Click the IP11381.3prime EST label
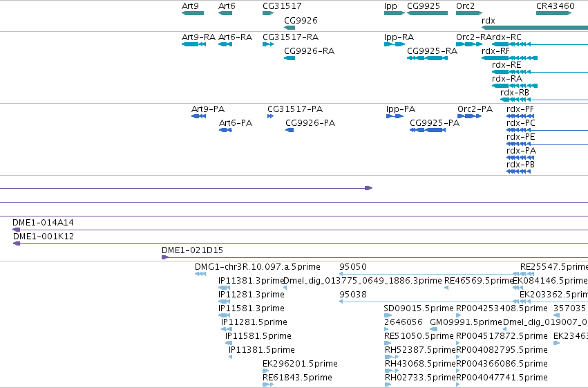Viewport: 588px width, 388px height. (252, 281)
